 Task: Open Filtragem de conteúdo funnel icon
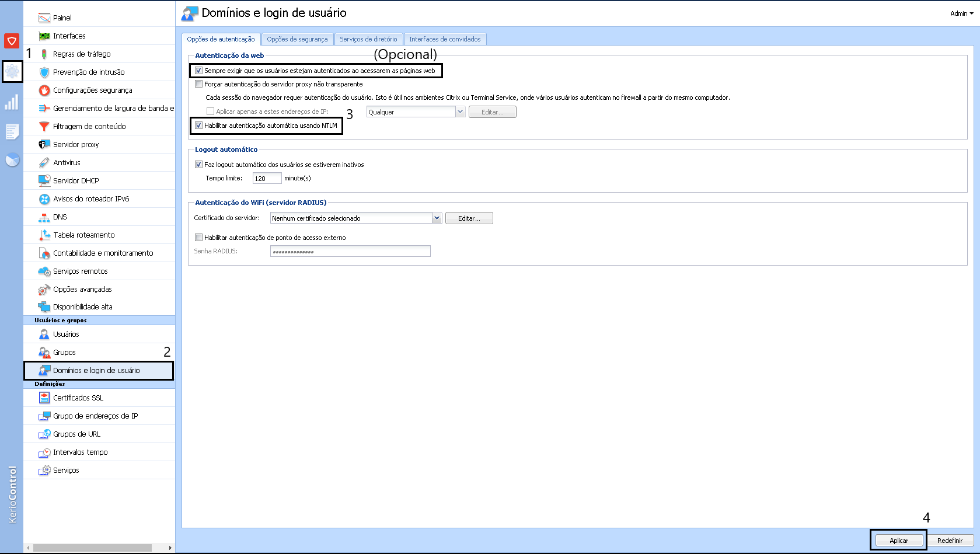[44, 126]
